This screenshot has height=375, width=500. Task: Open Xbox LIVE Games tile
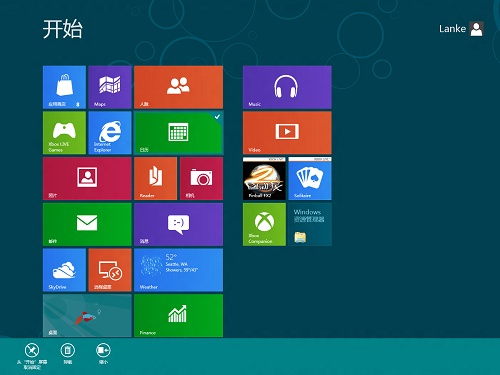[x=64, y=133]
